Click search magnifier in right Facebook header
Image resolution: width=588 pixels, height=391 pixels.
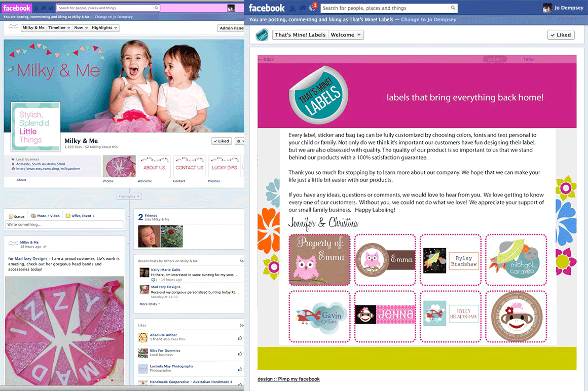click(453, 8)
